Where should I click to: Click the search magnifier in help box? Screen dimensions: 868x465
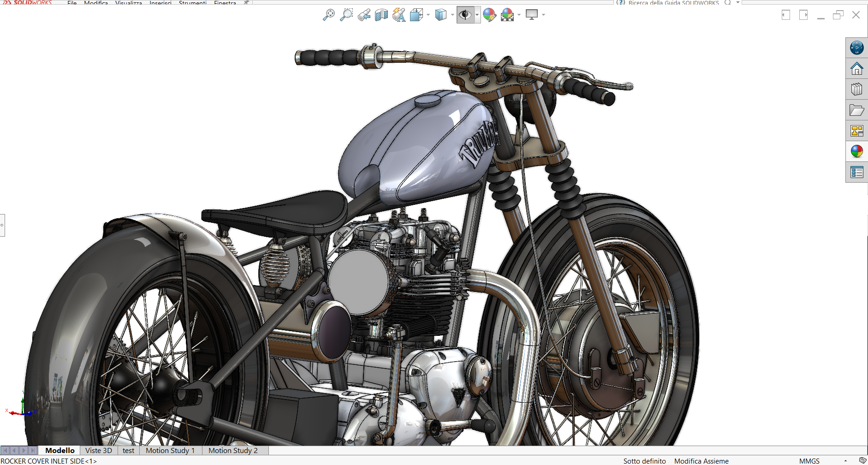pos(728,2)
